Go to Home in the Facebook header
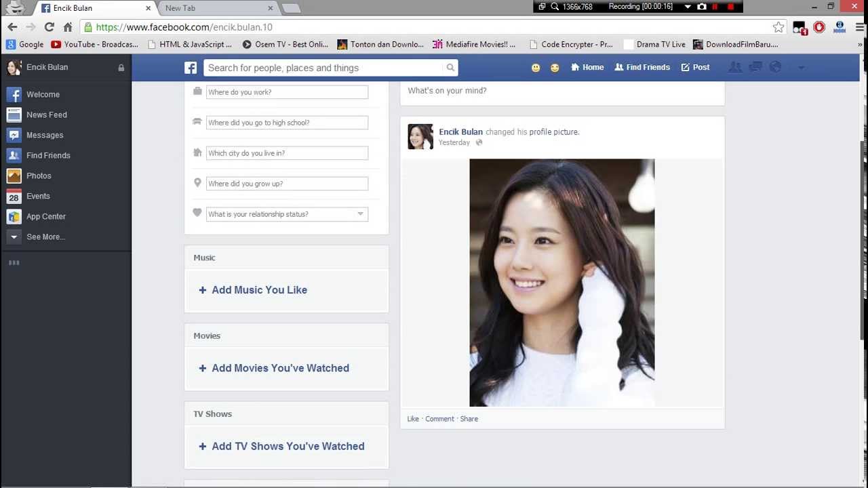This screenshot has width=868, height=488. [587, 67]
